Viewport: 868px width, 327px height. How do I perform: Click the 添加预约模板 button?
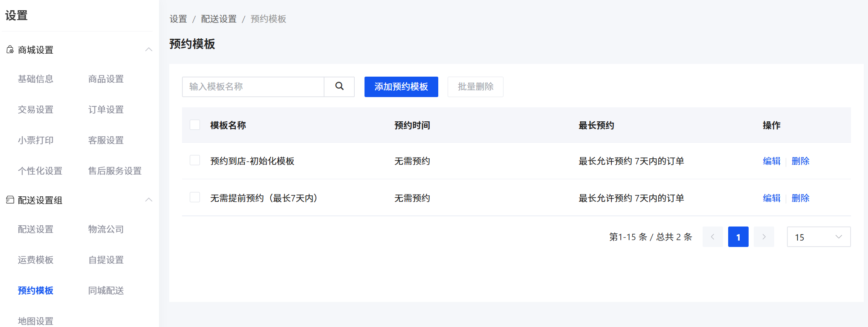[x=401, y=87]
